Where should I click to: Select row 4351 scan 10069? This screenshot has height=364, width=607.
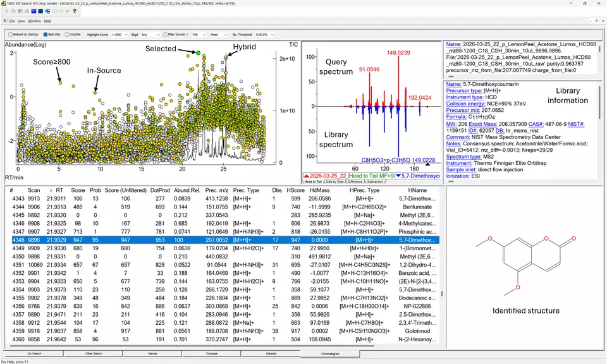225,265
